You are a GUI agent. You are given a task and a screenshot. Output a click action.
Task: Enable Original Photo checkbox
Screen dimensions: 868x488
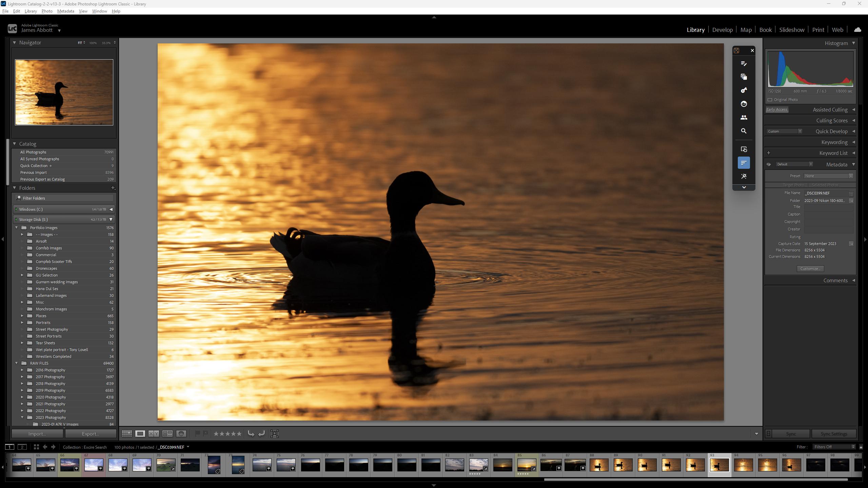[x=770, y=100]
